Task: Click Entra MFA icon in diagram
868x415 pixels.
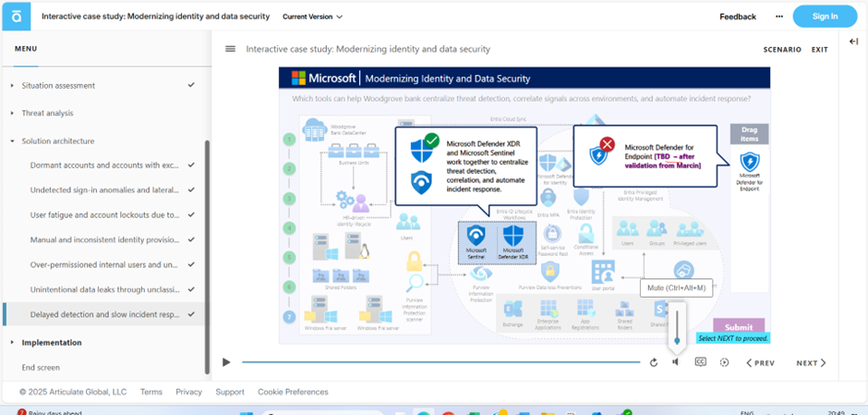Action: tap(548, 199)
